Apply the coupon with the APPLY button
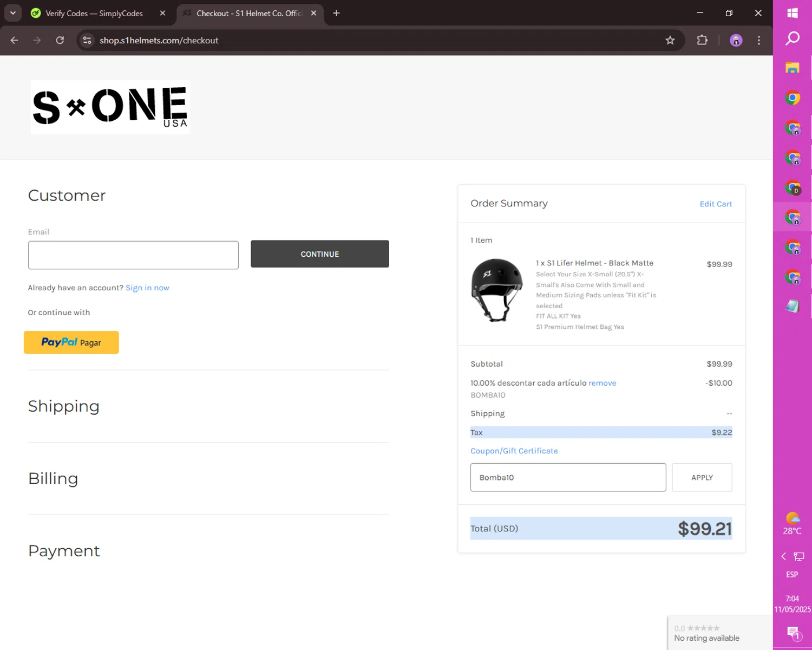The image size is (812, 650). click(x=702, y=477)
